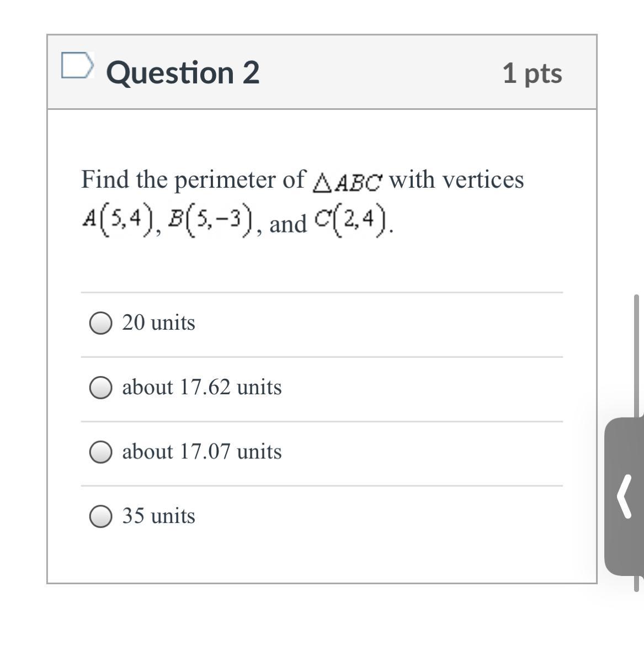The width and height of the screenshot is (644, 645).
Task: Click the "with vertices" text in the prompt
Action: (x=456, y=179)
